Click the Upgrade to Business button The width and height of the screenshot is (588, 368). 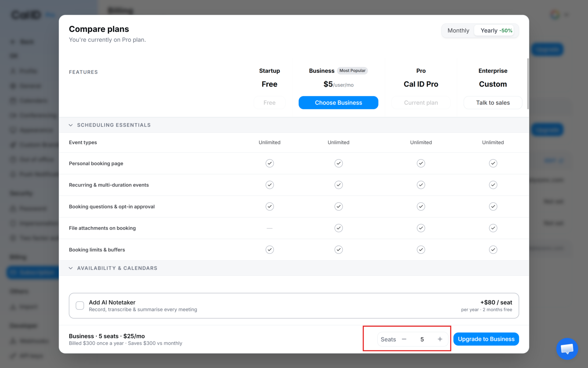486,339
